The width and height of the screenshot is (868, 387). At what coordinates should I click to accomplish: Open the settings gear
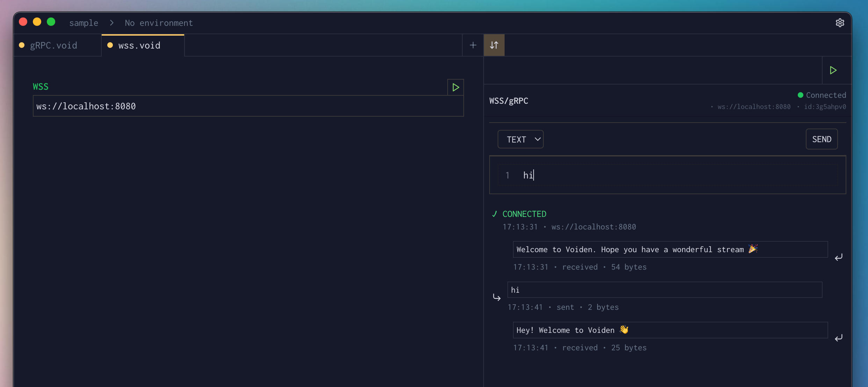pyautogui.click(x=840, y=23)
